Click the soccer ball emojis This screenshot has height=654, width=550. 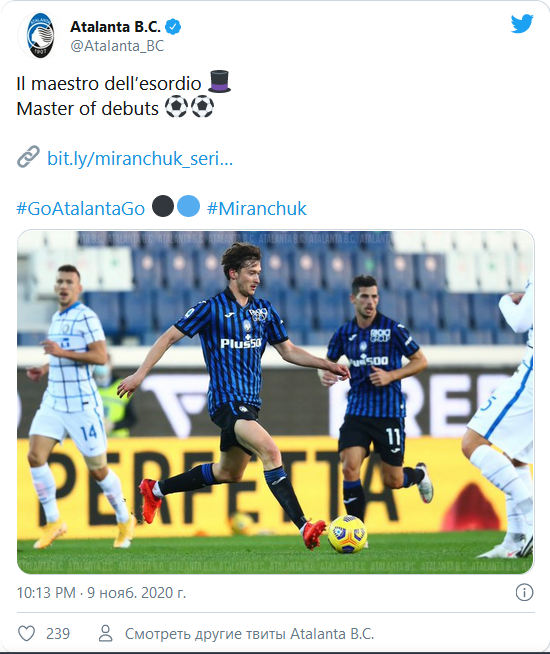click(189, 107)
